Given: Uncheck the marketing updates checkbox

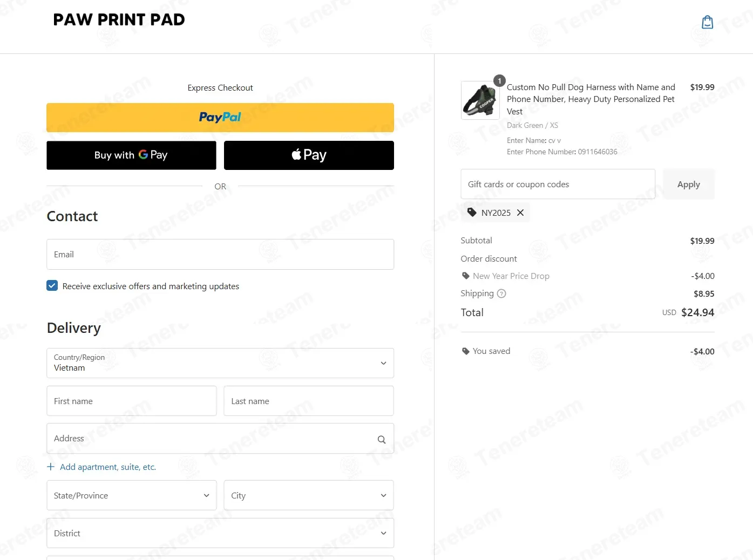Looking at the screenshot, I should tap(52, 285).
